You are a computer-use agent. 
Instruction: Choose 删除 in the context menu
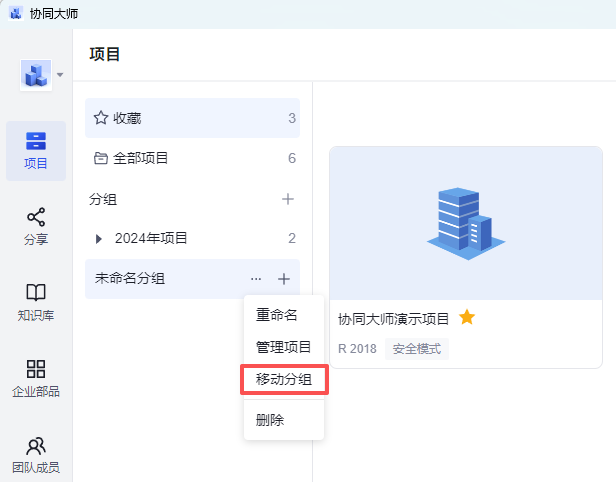tap(270, 420)
